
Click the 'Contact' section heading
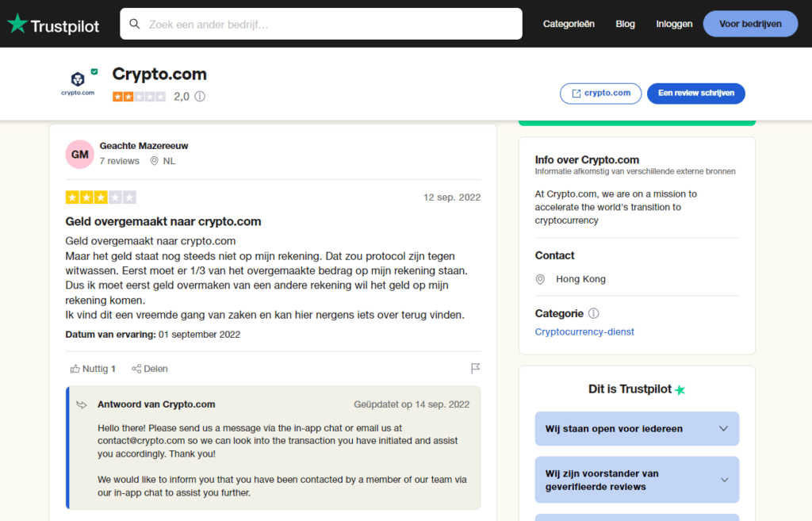[554, 255]
